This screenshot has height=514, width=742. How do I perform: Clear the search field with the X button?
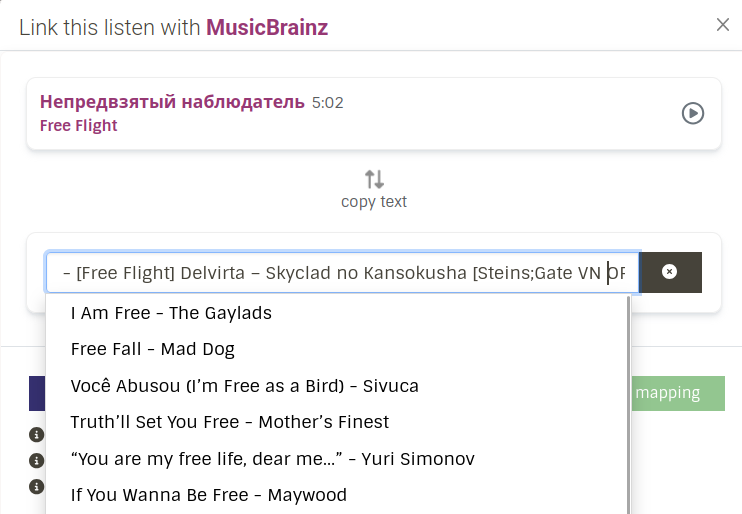670,272
